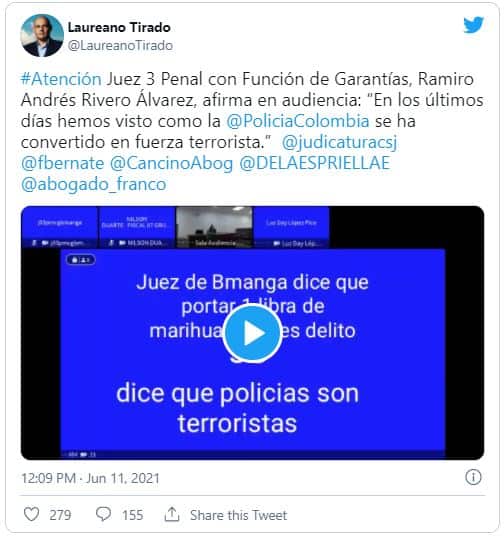View the 155 replies count

[132, 515]
